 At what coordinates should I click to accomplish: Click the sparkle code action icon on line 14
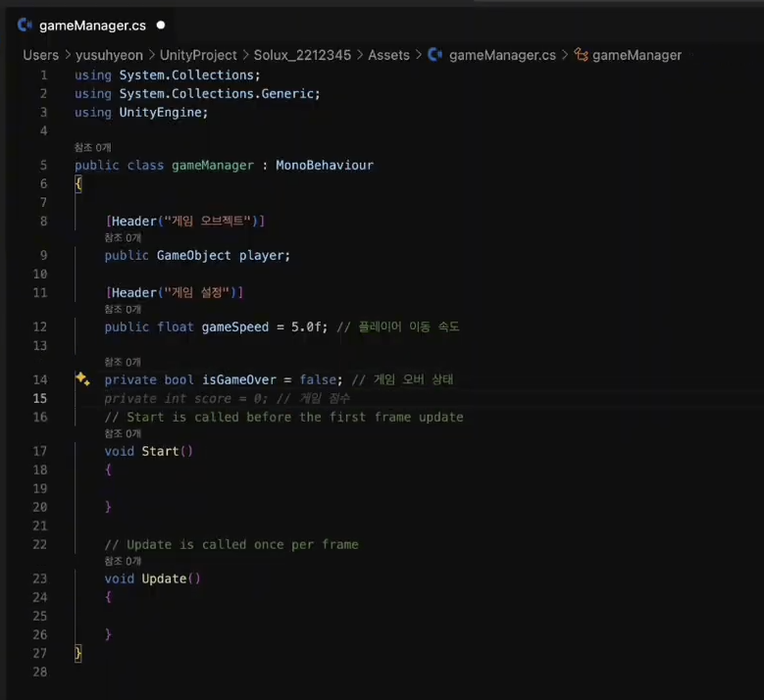[x=82, y=379]
